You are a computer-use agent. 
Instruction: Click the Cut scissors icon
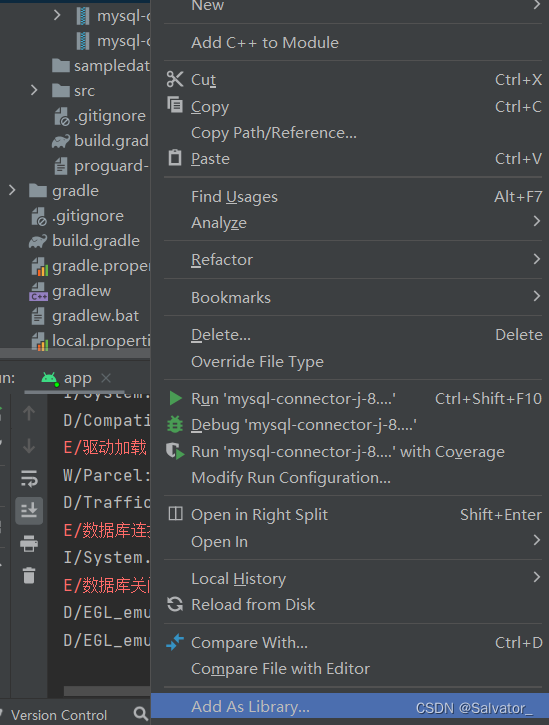(x=175, y=80)
